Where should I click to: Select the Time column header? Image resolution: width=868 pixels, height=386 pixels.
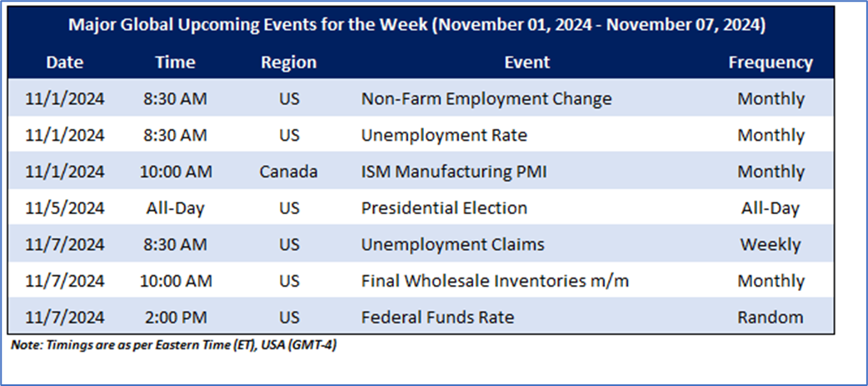(175, 63)
